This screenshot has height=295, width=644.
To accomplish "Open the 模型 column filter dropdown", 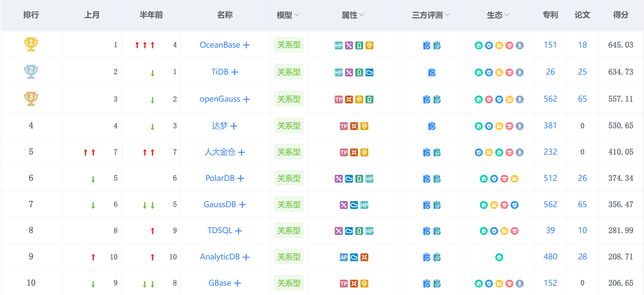I will (297, 15).
